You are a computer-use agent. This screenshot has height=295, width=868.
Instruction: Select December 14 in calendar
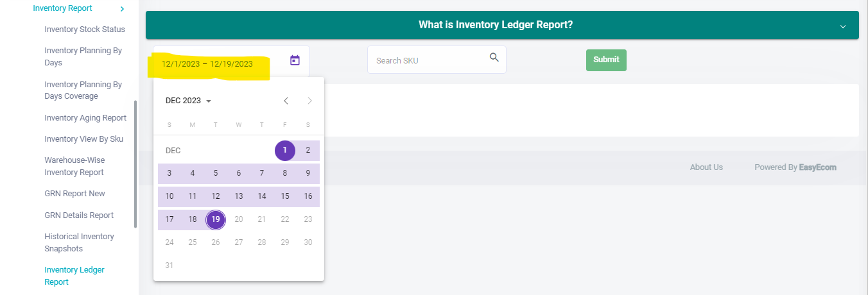coord(262,196)
